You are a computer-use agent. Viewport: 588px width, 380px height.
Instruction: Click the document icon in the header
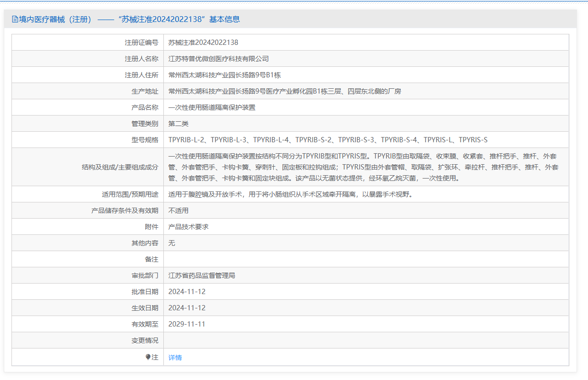tap(15, 20)
